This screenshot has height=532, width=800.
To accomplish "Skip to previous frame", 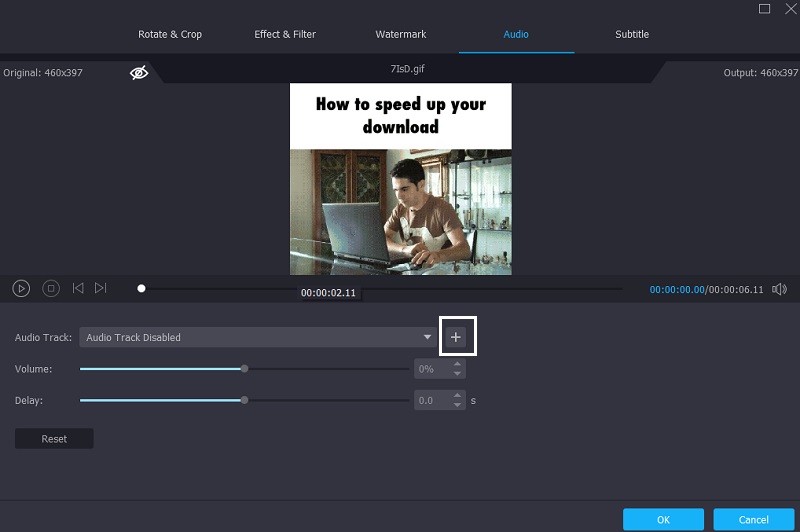I will (x=78, y=288).
